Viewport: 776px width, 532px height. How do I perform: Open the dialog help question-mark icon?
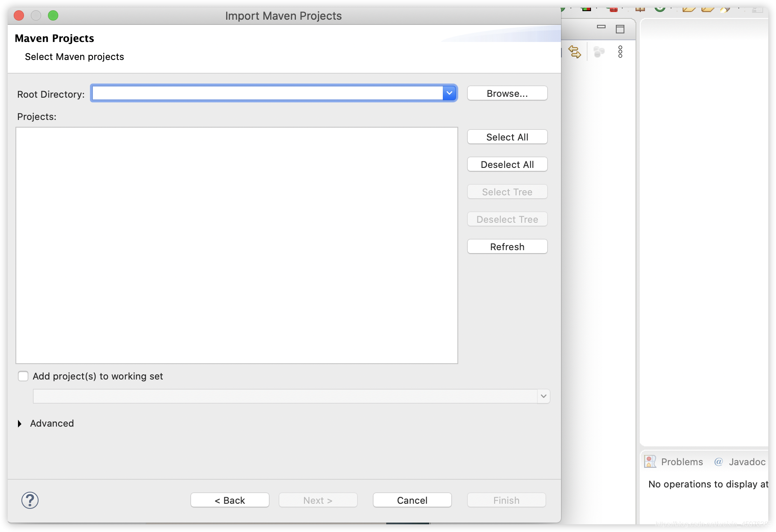click(30, 500)
